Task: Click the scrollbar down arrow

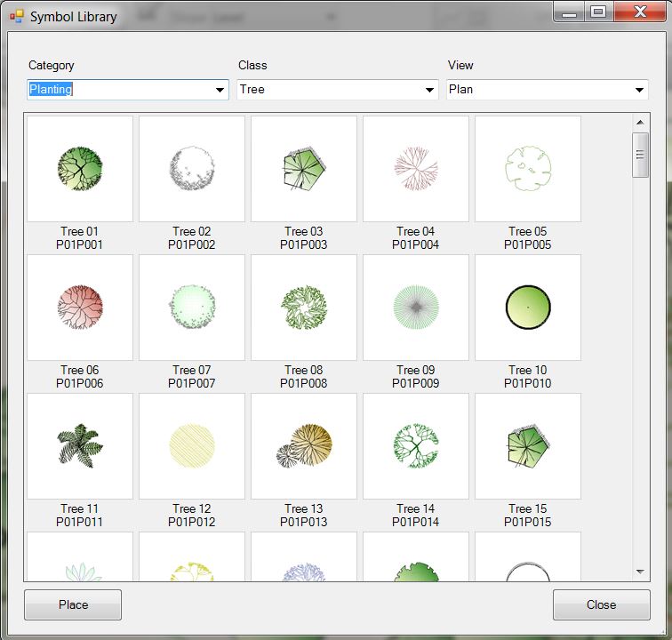Action: click(641, 572)
